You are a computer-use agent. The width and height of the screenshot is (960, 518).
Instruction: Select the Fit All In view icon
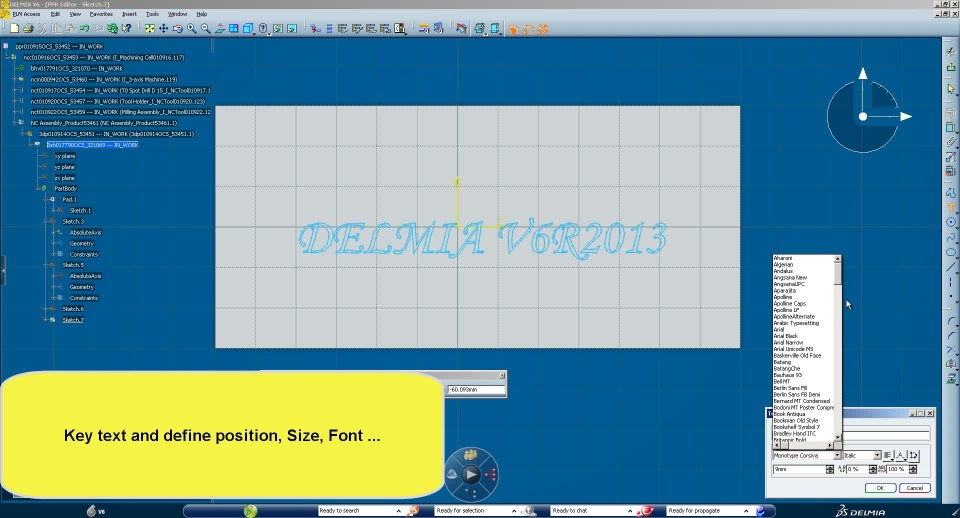[x=149, y=28]
